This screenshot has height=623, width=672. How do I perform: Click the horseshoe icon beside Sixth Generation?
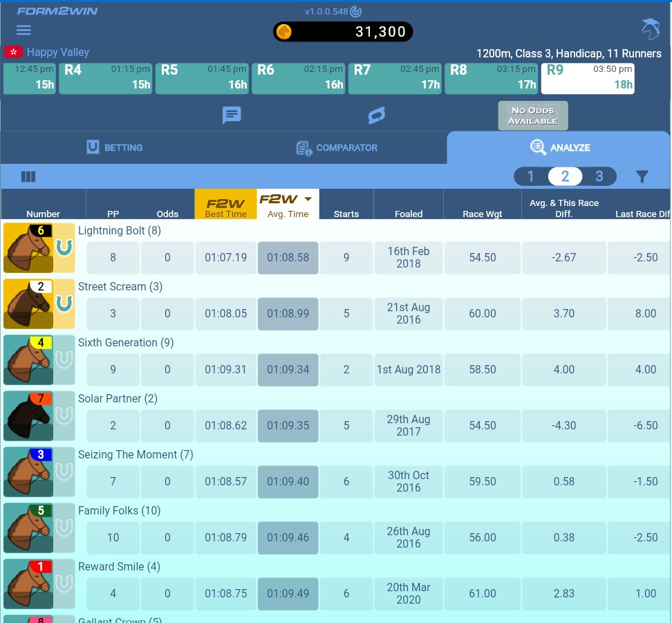click(62, 360)
